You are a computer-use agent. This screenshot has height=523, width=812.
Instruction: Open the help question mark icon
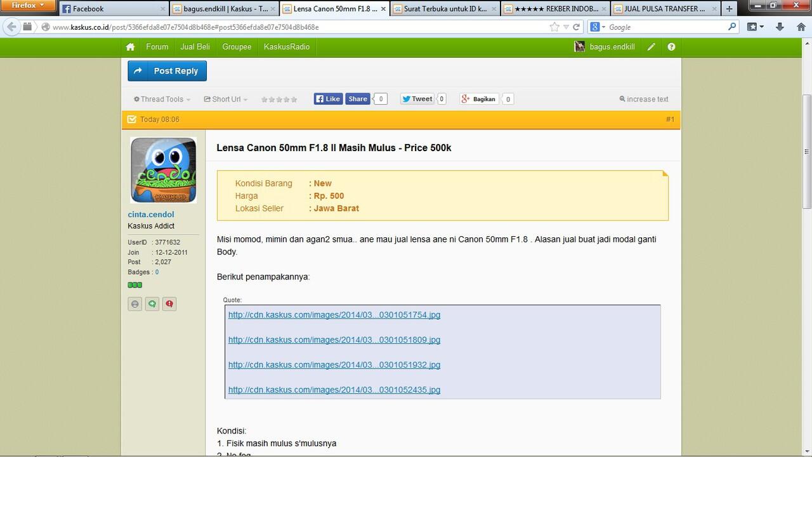(x=671, y=47)
